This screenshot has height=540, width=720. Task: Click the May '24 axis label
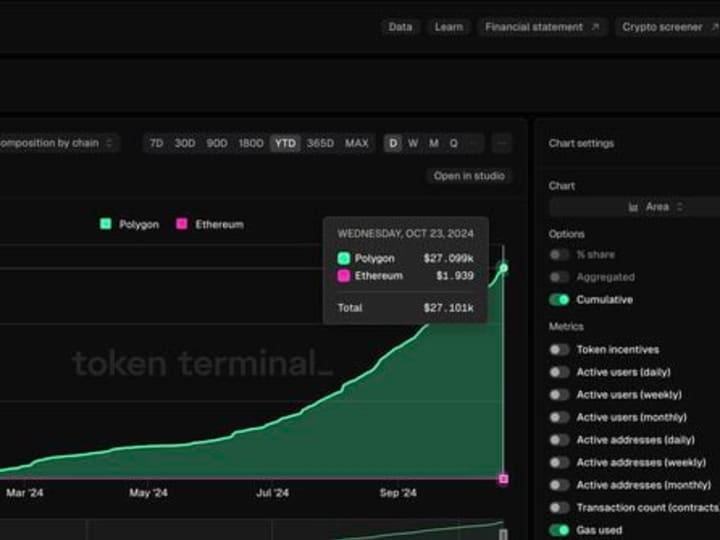[x=148, y=493]
